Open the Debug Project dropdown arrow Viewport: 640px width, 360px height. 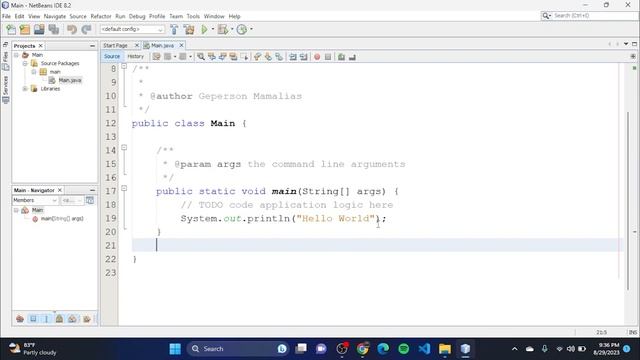(232, 29)
